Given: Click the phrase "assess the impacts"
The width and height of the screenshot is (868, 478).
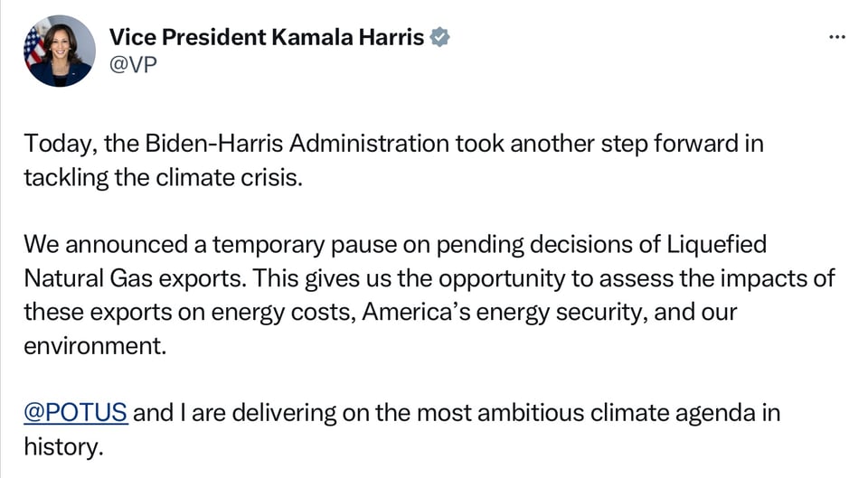Looking at the screenshot, I should coord(686,277).
